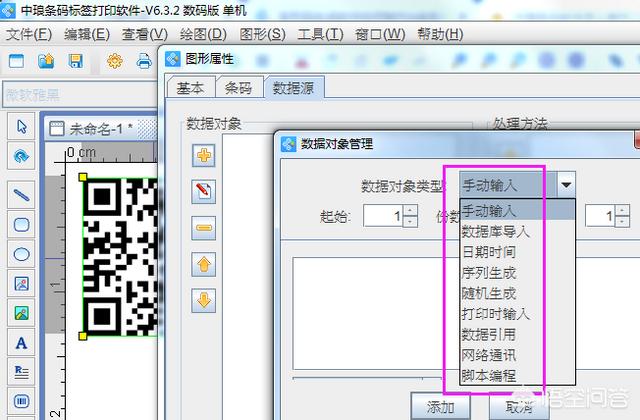Viewport: 640px width, 420px height.
Task: Select the 未命名-1 document tab
Action: click(x=100, y=129)
